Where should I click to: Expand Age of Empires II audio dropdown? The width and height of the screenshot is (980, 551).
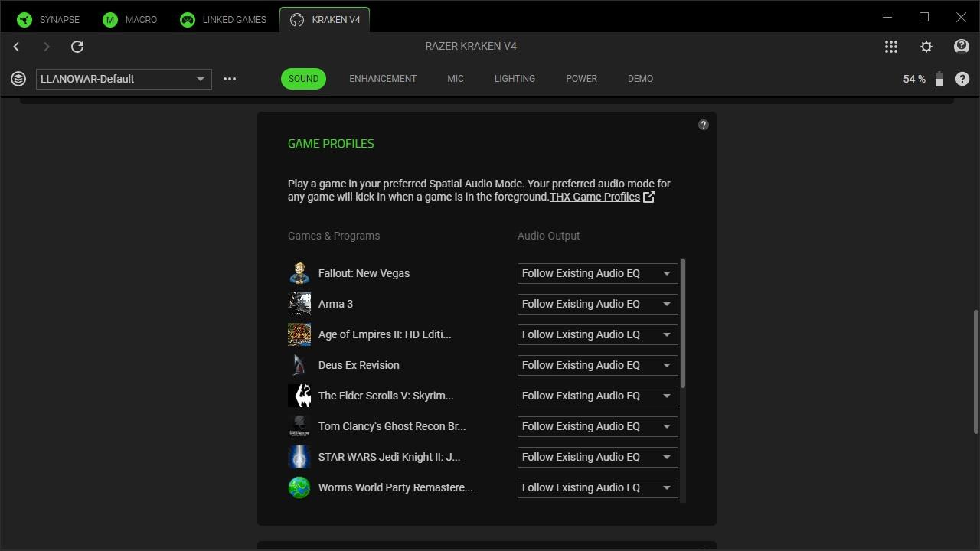598,334
